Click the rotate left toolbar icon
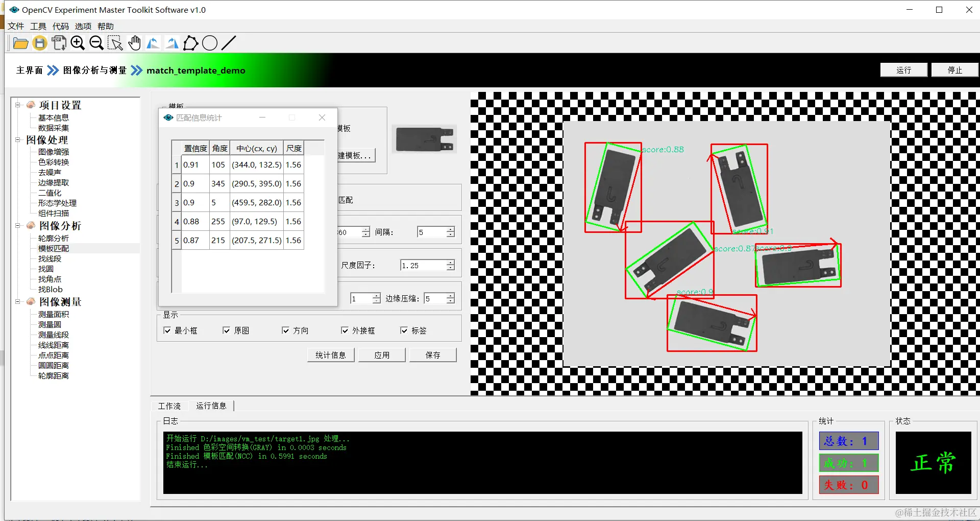This screenshot has height=521, width=980. [153, 43]
